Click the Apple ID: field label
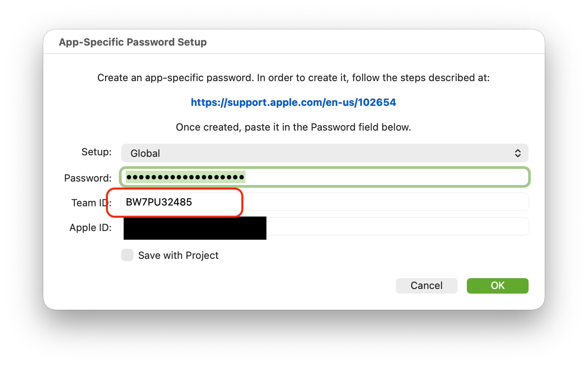Image resolution: width=588 pixels, height=367 pixels. click(x=90, y=228)
